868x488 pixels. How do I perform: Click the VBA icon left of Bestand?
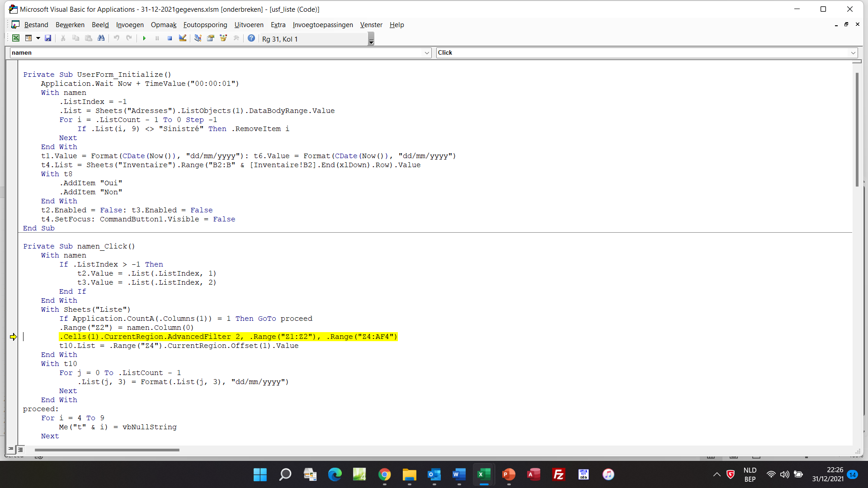(15, 24)
